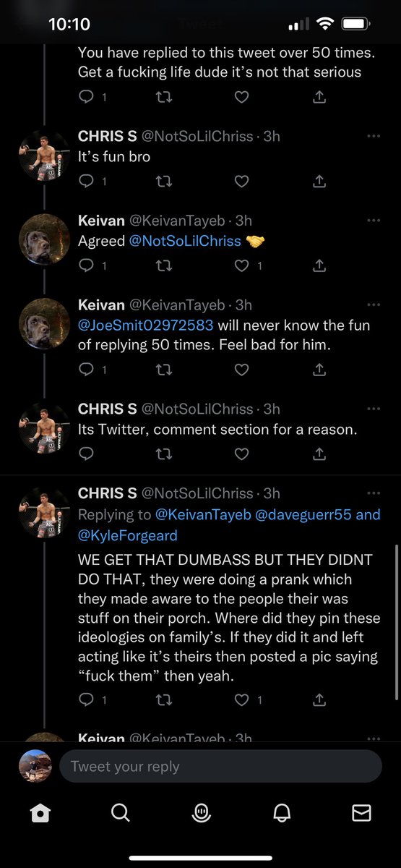Open Messages envelope tab
This screenshot has height=868, width=401.
point(361,813)
